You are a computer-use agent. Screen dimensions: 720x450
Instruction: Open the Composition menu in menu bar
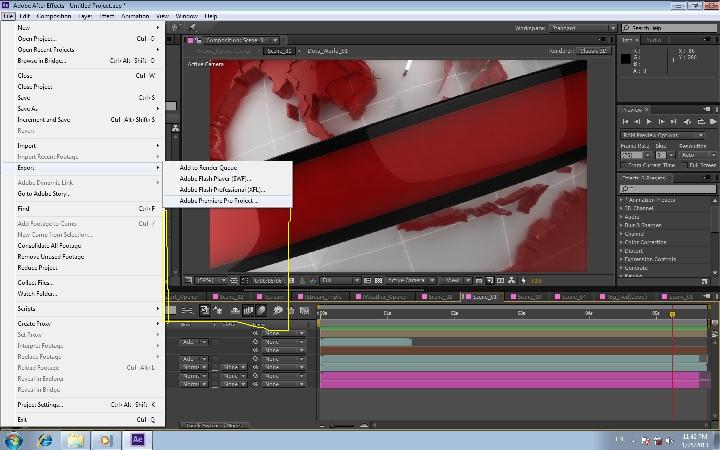click(x=54, y=16)
